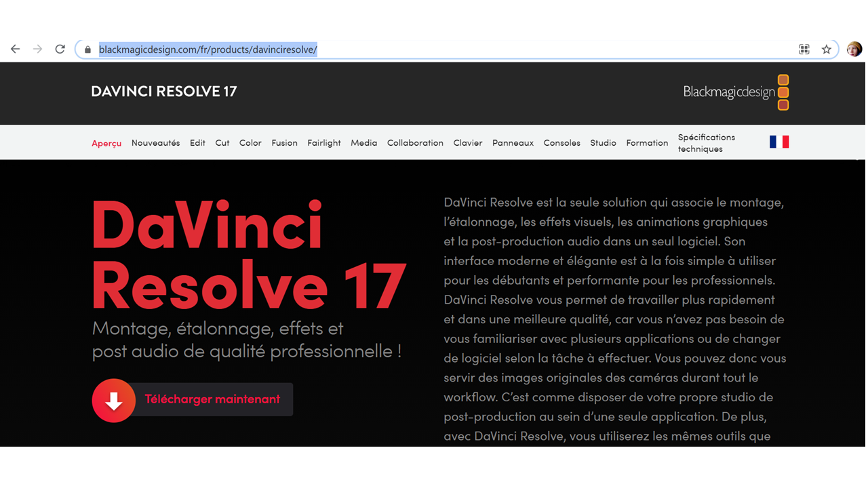
Task: Open the Fusion tab
Action: [284, 143]
